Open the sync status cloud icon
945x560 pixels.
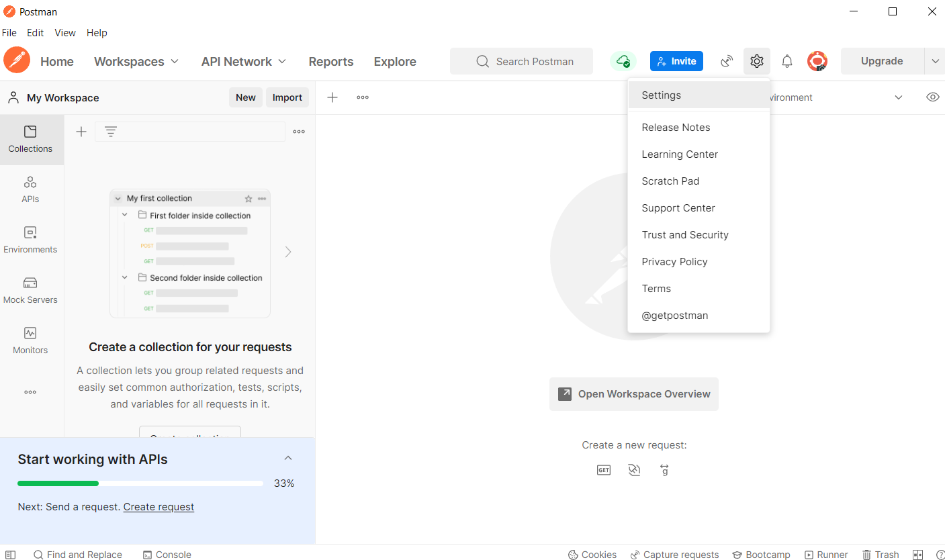coord(623,61)
